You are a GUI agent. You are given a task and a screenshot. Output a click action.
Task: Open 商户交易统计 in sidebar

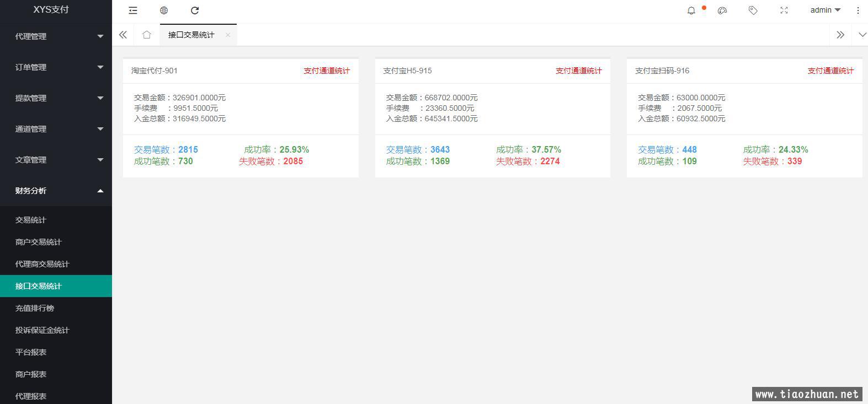click(56, 242)
